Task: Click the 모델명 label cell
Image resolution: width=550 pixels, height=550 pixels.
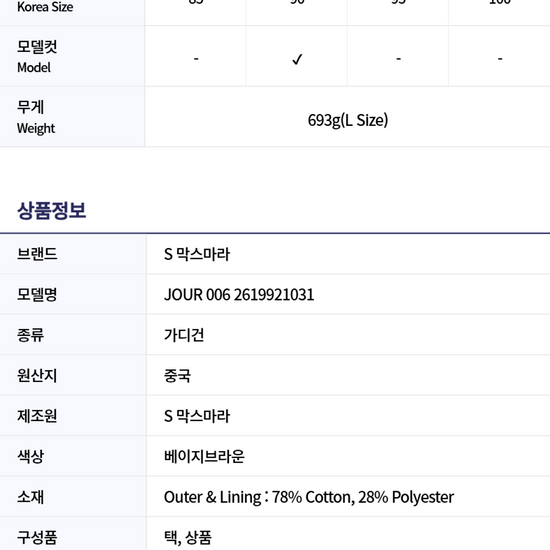Action: coord(73,295)
